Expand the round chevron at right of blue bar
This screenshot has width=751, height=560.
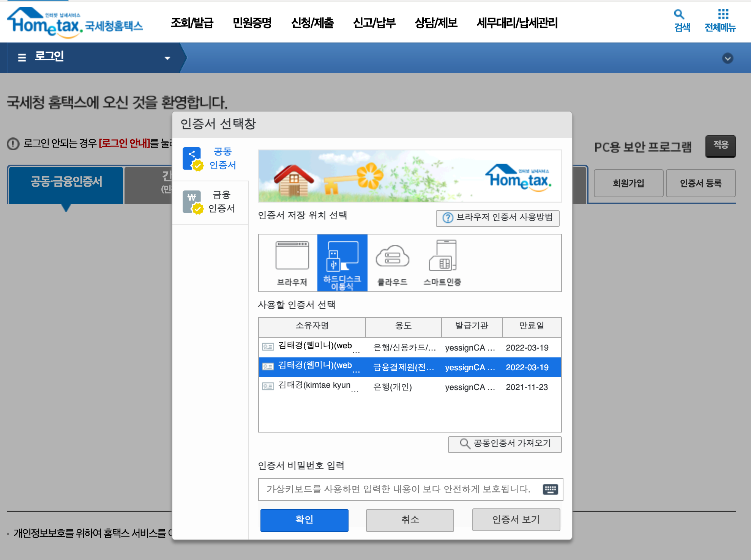(x=727, y=58)
